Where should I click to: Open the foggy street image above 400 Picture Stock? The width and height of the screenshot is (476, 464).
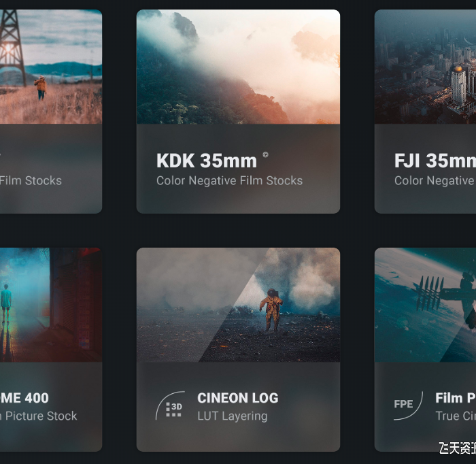tap(51, 305)
